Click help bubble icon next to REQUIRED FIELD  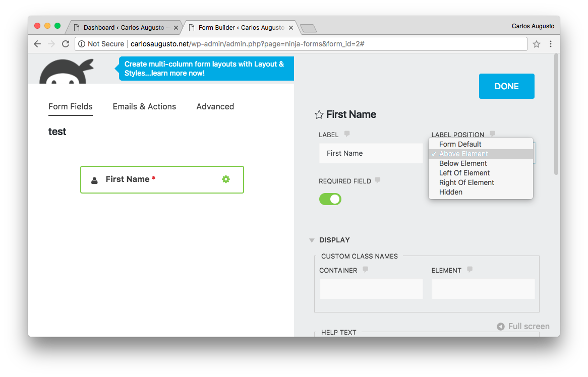[378, 180]
